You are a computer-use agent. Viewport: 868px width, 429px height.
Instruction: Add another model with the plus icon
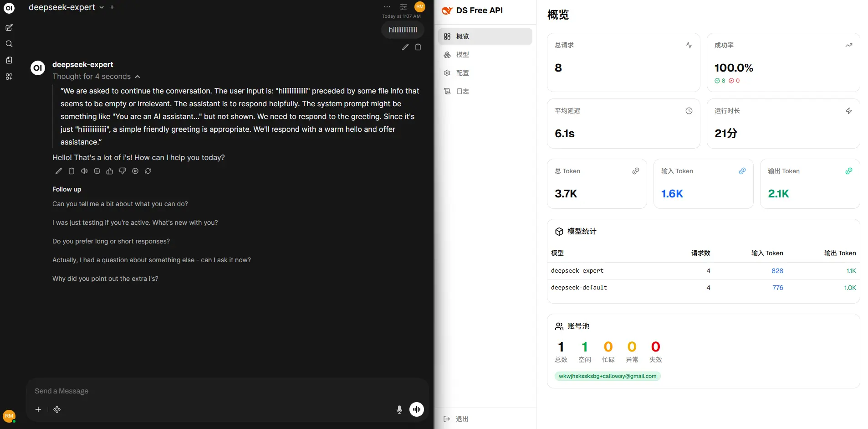112,7
